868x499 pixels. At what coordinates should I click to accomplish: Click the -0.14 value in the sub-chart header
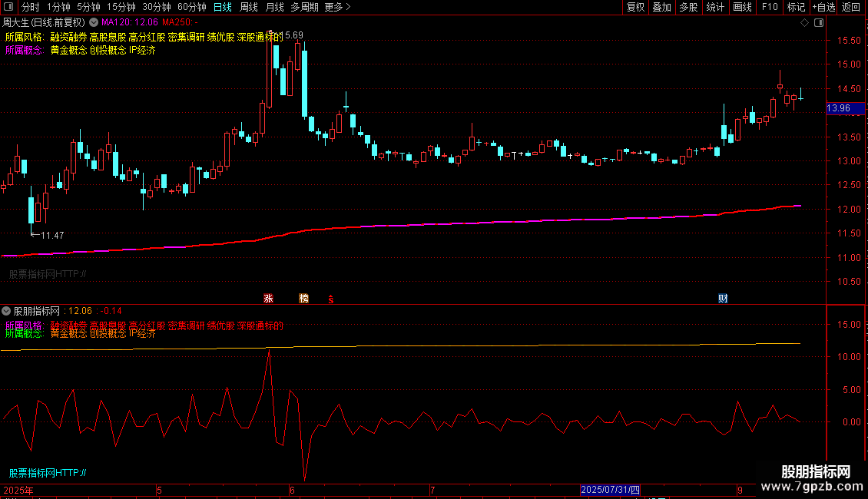tap(111, 312)
